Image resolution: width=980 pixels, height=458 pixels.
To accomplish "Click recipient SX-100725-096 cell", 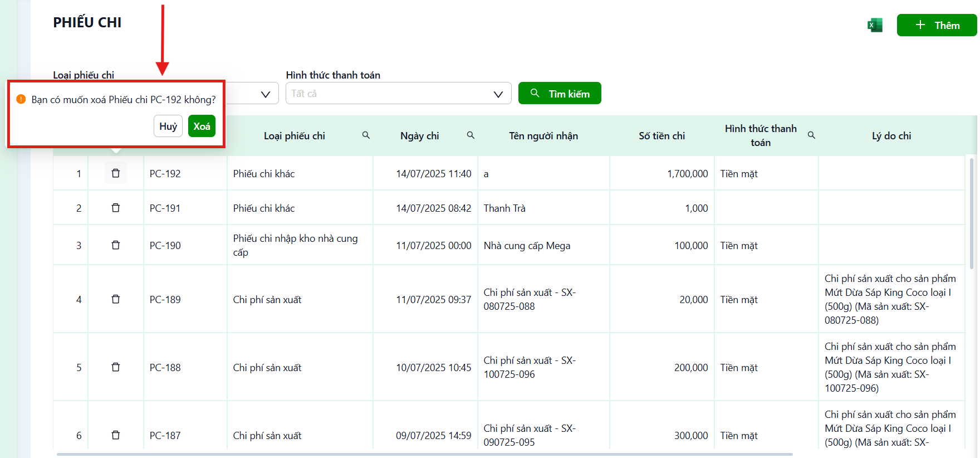I will [543, 367].
